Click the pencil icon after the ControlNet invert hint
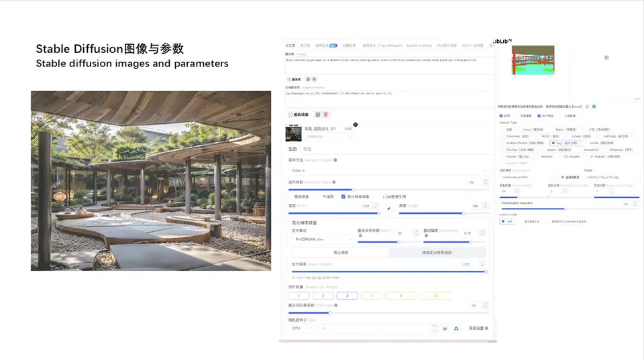Viewport: 644px width, 360px height. 588,107
